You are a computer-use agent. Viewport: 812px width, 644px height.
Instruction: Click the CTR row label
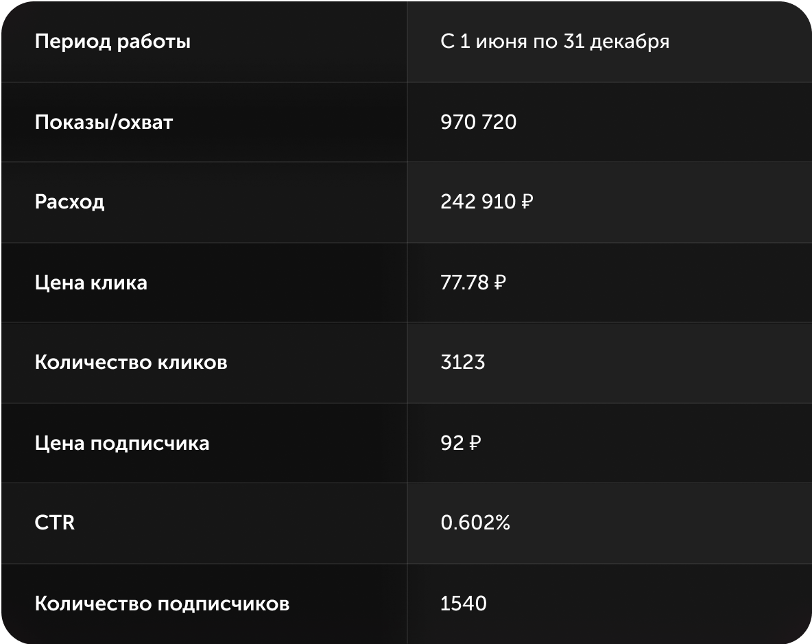tap(54, 523)
